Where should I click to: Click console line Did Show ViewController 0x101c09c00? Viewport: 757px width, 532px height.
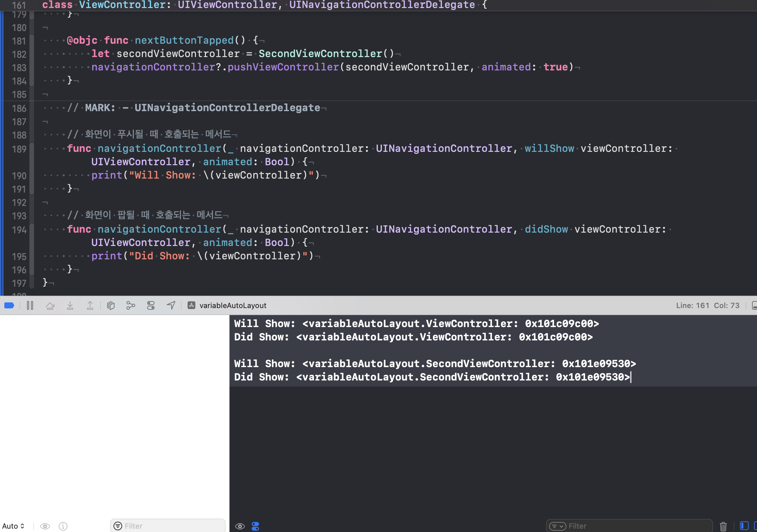pyautogui.click(x=414, y=337)
